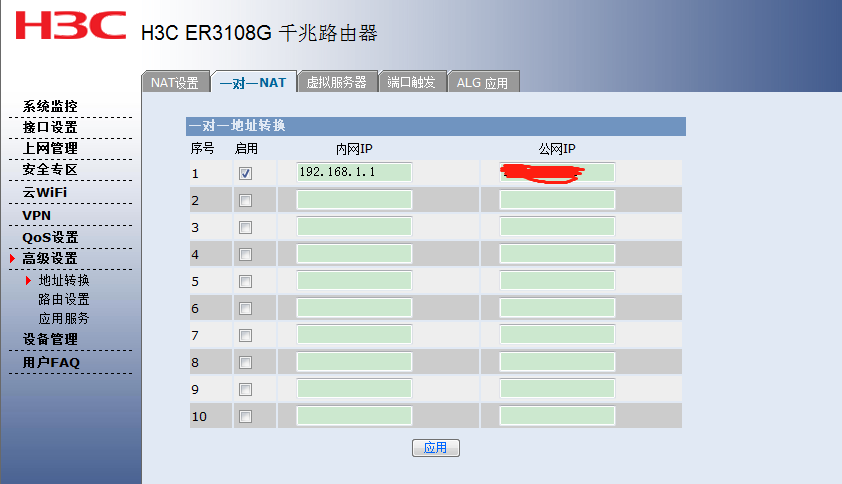Enable the checkbox for row 4
The height and width of the screenshot is (484, 842).
245,254
